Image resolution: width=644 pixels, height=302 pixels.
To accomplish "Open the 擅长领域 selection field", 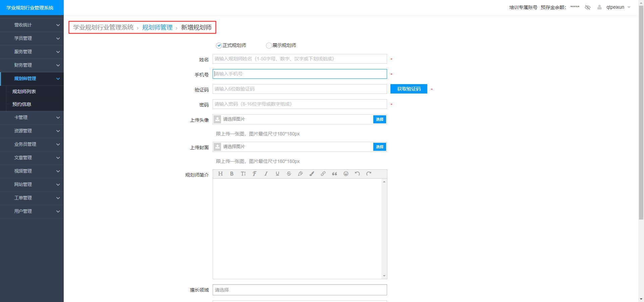I will coord(300,290).
